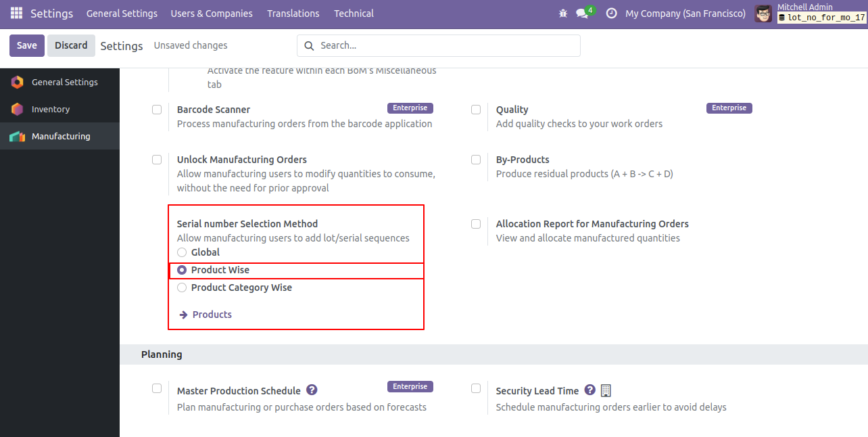Click the Planning section header
This screenshot has width=868, height=437.
(162, 354)
